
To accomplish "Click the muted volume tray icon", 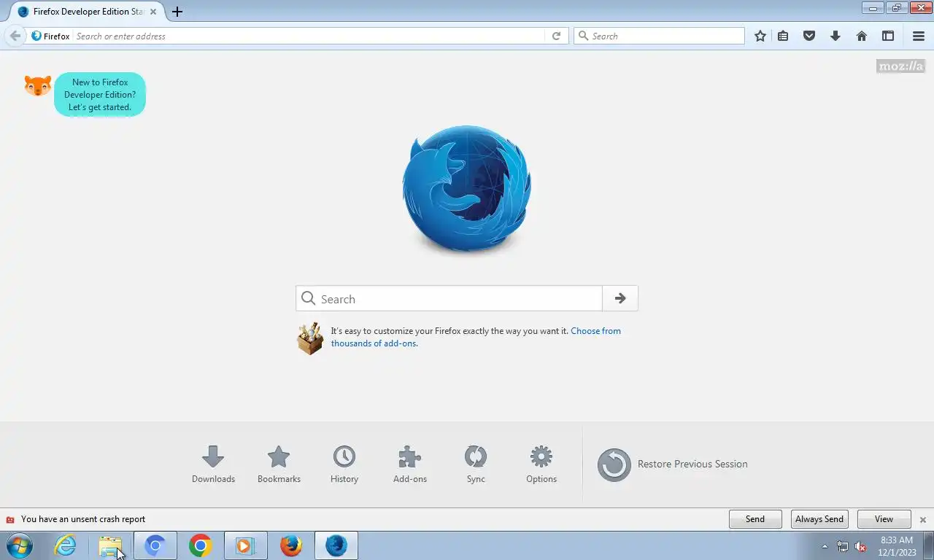I will (x=860, y=546).
